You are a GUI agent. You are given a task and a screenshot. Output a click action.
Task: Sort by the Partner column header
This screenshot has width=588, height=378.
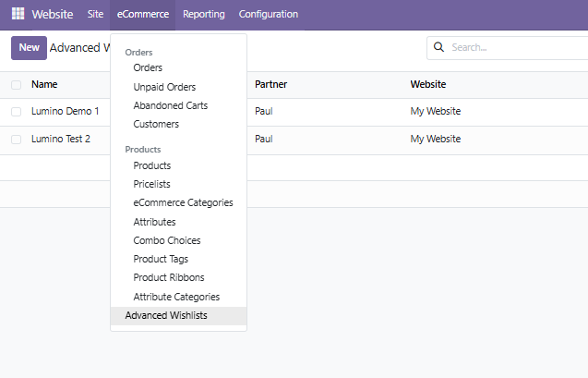pyautogui.click(x=270, y=84)
